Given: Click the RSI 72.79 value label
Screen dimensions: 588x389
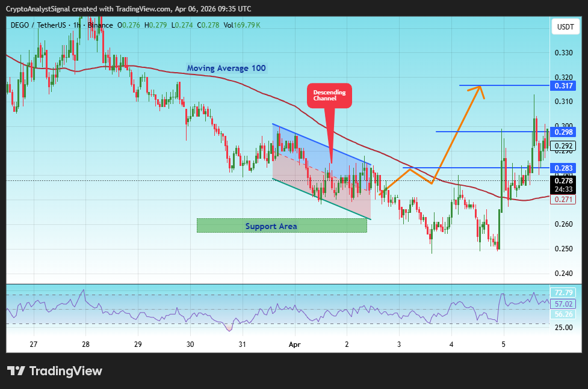Looking at the screenshot, I should 563,292.
